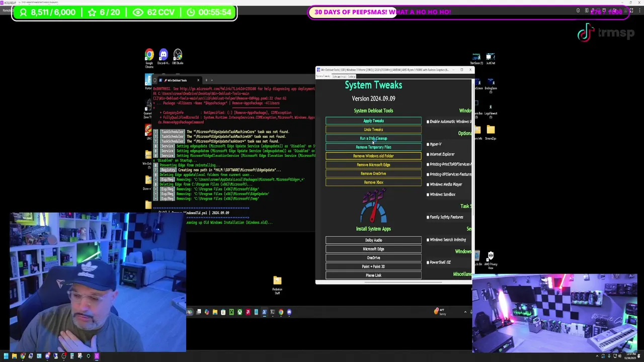Open Discord from the taskbar
The width and height of the screenshot is (644, 362).
[x=289, y=312]
